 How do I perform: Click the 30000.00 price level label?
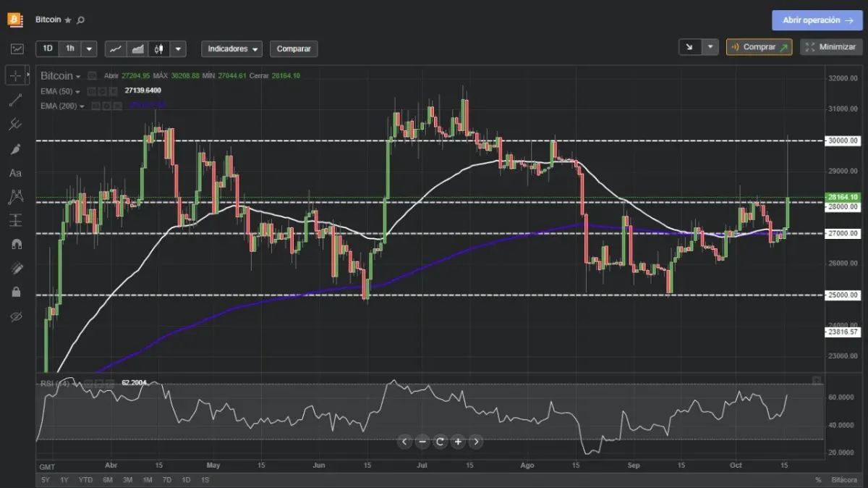point(843,140)
